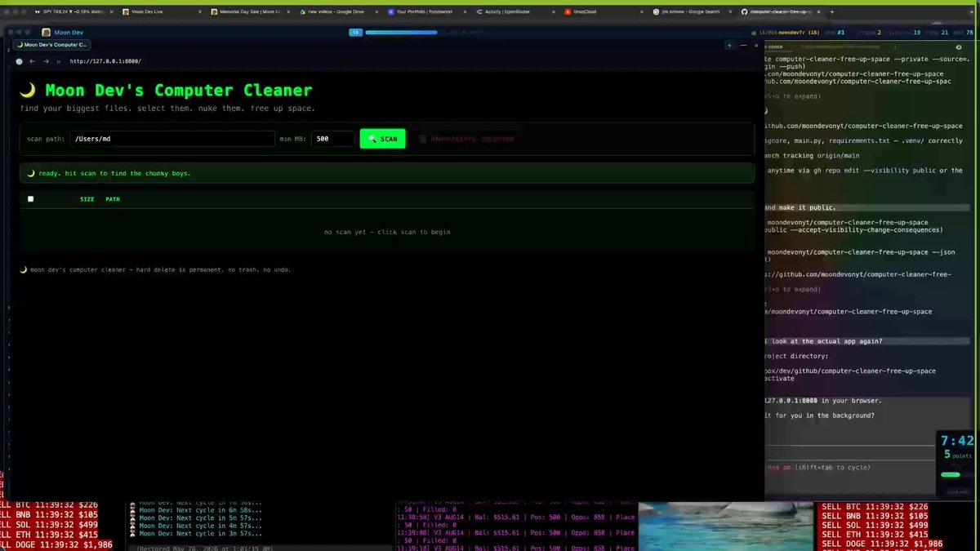980x551 pixels.
Task: Go forward with the browser forward arrow
Action: (46, 61)
